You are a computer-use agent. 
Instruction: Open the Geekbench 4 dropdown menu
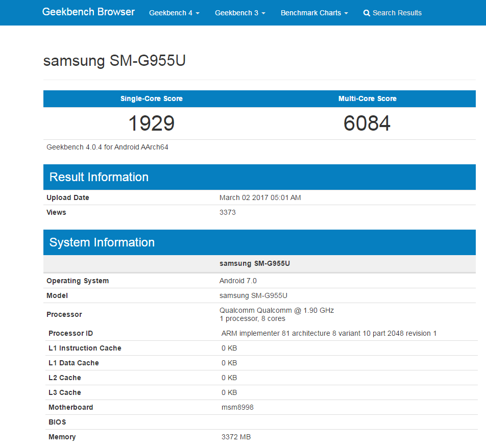coord(174,13)
